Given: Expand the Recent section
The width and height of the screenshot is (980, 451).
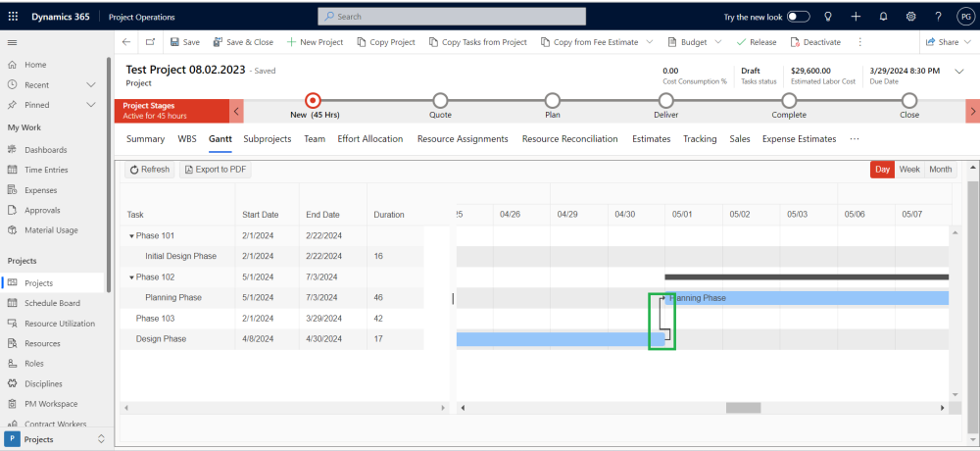Looking at the screenshot, I should pyautogui.click(x=90, y=84).
